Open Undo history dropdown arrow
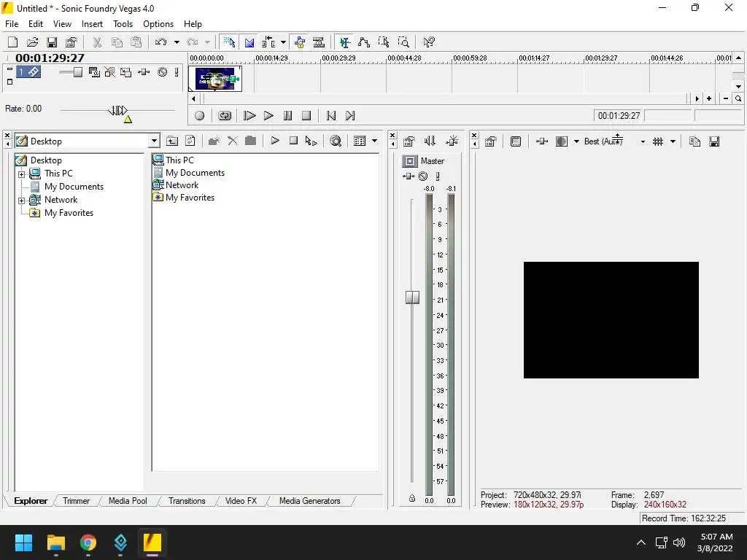The image size is (747, 560). click(177, 42)
